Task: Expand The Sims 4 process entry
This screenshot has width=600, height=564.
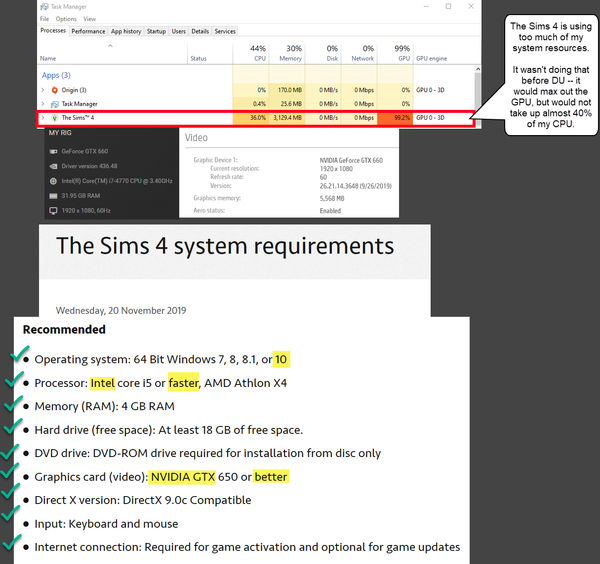Action: click(x=43, y=118)
